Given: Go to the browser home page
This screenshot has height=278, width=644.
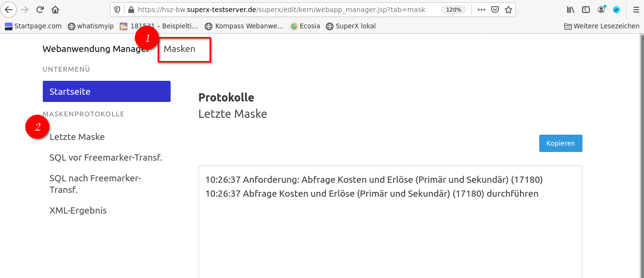Looking at the screenshot, I should point(55,10).
